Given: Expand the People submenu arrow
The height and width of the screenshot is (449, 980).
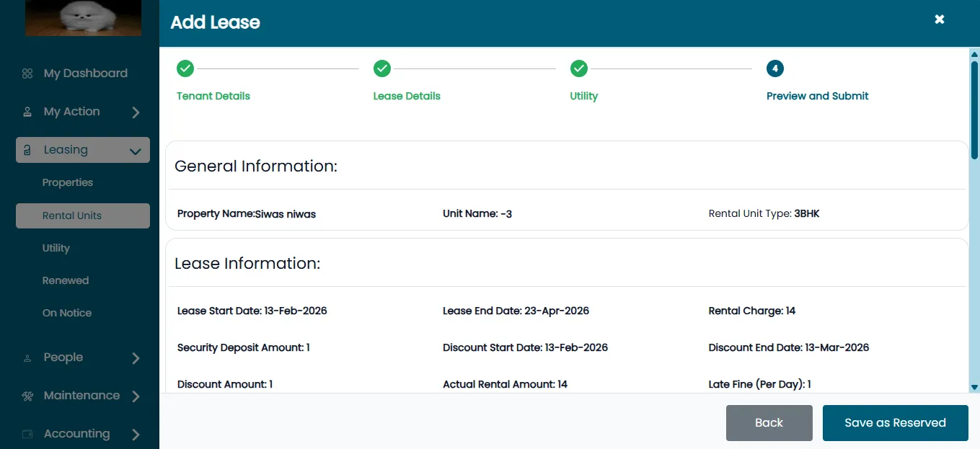Looking at the screenshot, I should [x=136, y=358].
